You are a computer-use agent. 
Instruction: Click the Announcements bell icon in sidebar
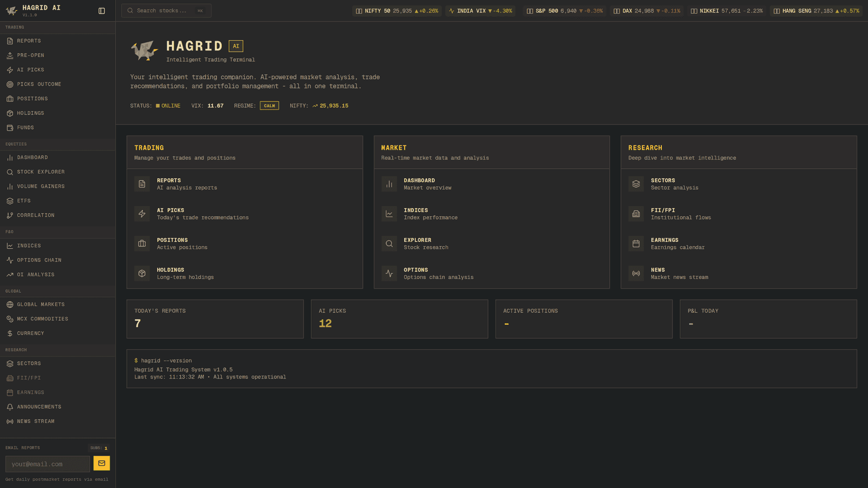10,407
